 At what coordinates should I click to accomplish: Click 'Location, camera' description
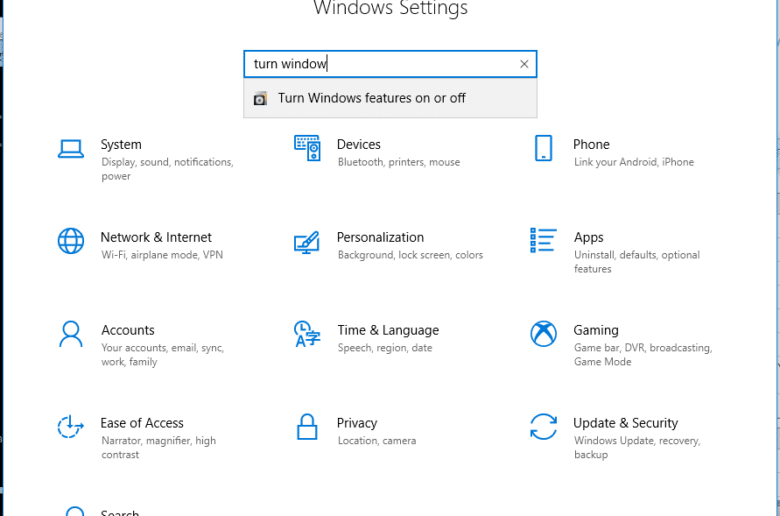click(377, 441)
